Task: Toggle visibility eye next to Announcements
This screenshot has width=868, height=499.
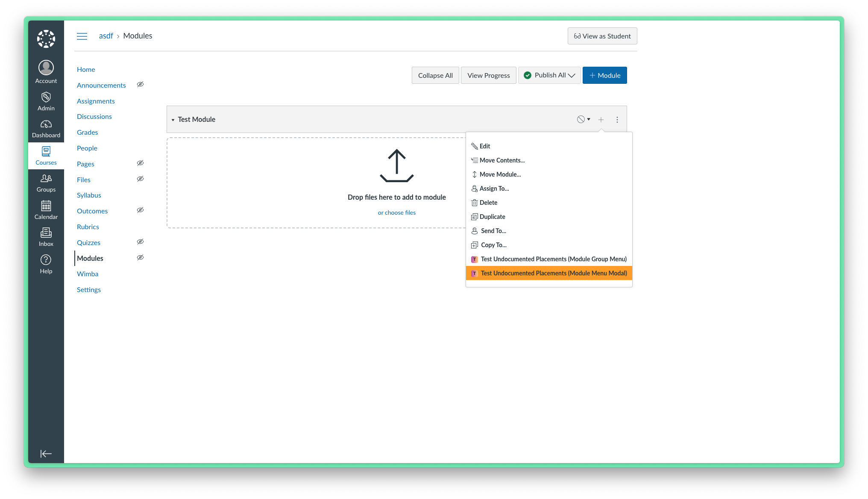Action: pyautogui.click(x=140, y=84)
